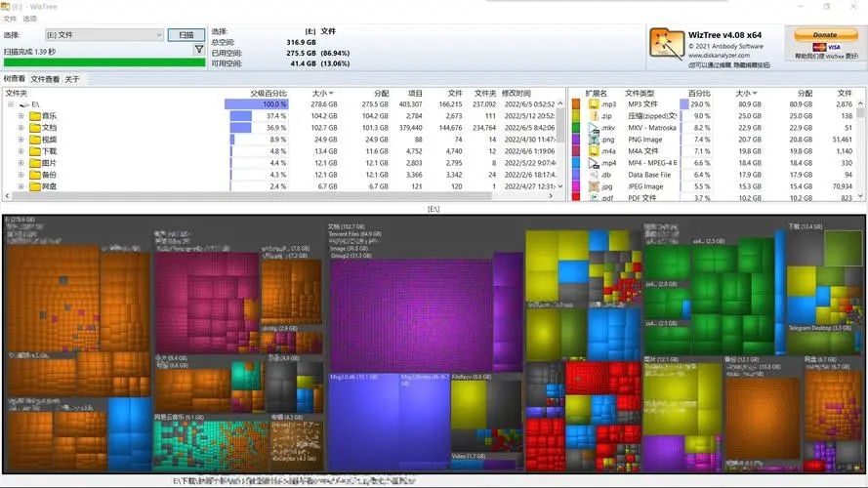Click the 下载 folder icon
This screenshot has height=488, width=868.
coord(35,151)
